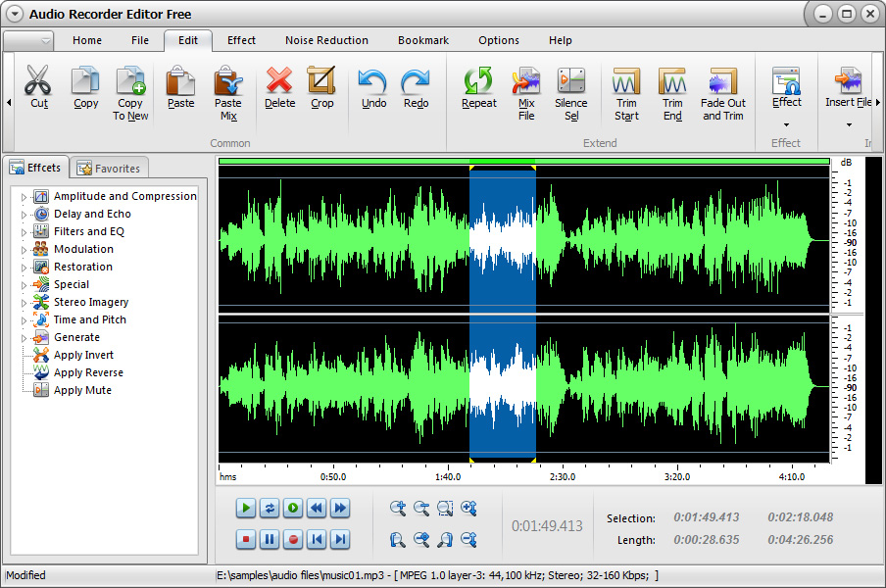Image resolution: width=886 pixels, height=588 pixels.
Task: Start audio playback
Action: point(245,508)
